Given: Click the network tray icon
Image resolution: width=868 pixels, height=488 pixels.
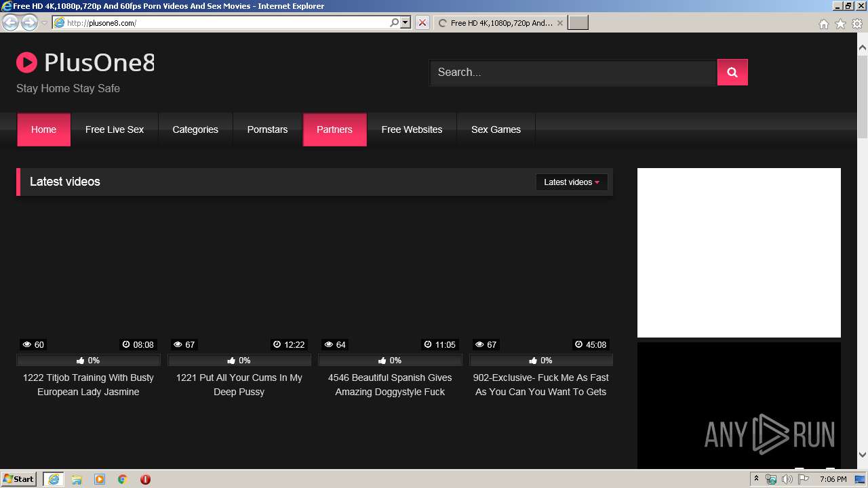Looking at the screenshot, I should click(771, 479).
